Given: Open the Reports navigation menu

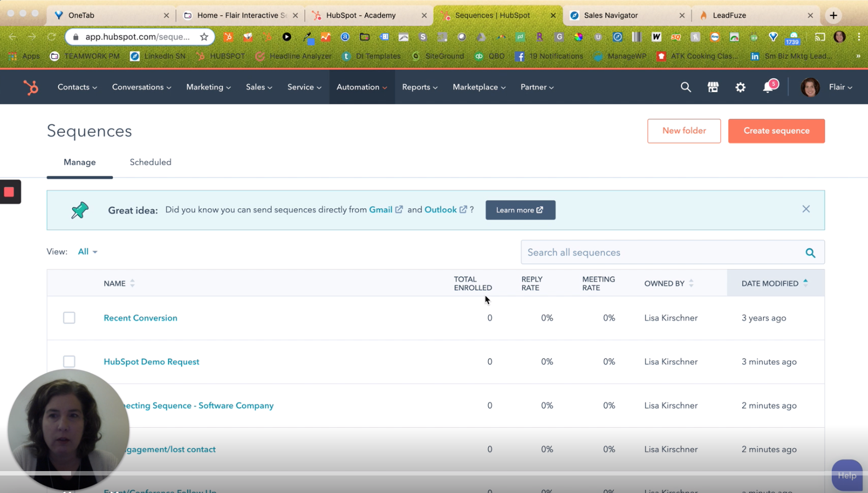Looking at the screenshot, I should 419,87.
